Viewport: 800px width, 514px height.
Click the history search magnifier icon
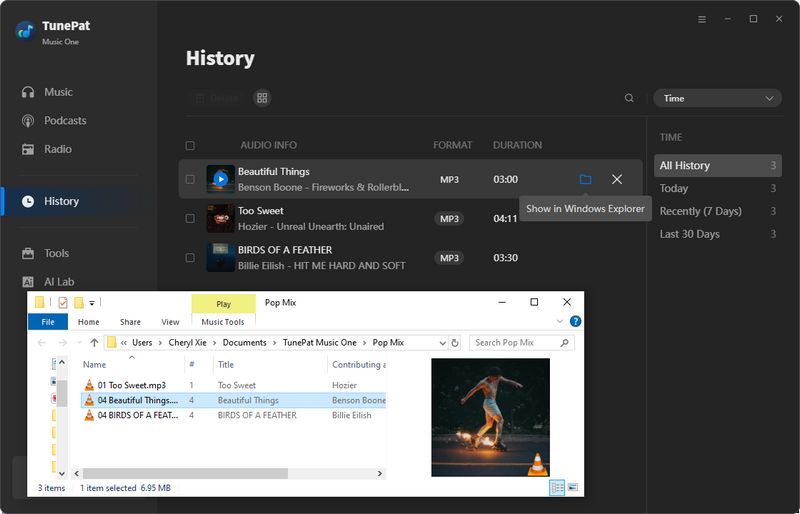pyautogui.click(x=629, y=98)
